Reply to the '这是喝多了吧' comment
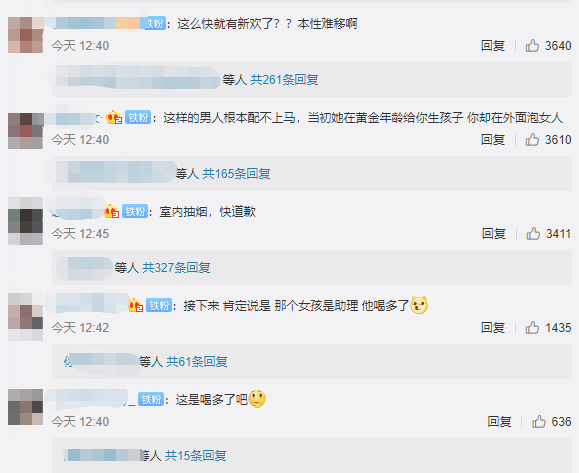Image resolution: width=579 pixels, height=473 pixels. coord(499,421)
